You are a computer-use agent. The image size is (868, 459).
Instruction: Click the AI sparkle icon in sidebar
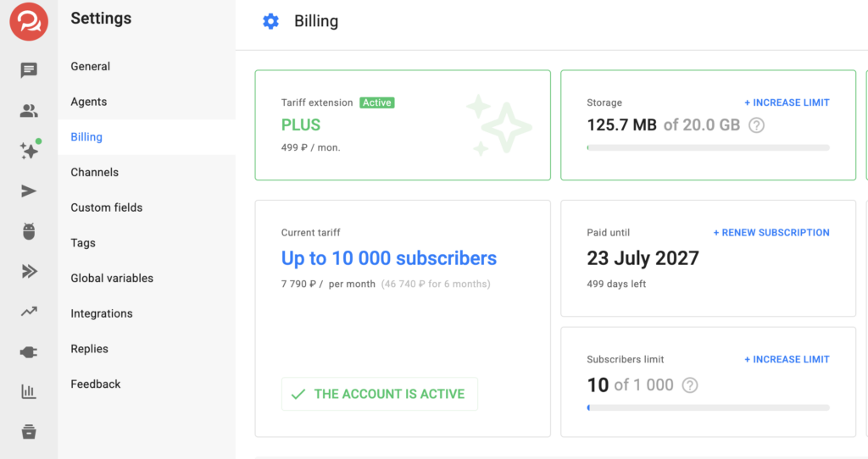[29, 151]
